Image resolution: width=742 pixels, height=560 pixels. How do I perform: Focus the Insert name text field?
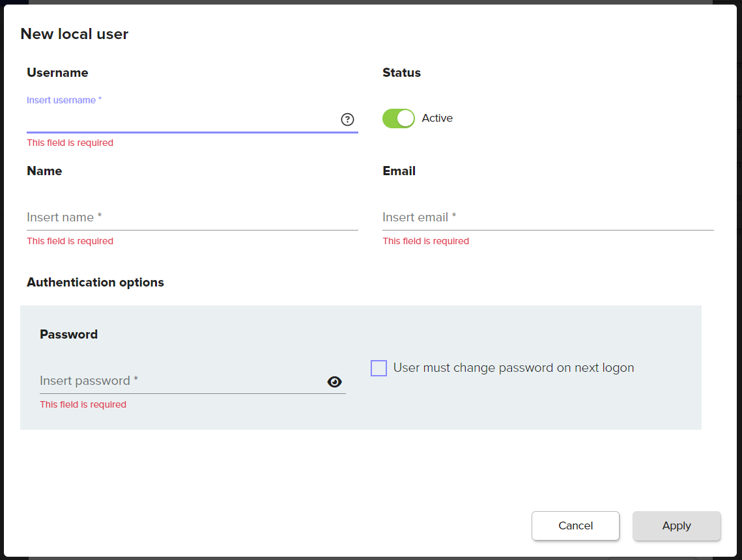(x=192, y=217)
